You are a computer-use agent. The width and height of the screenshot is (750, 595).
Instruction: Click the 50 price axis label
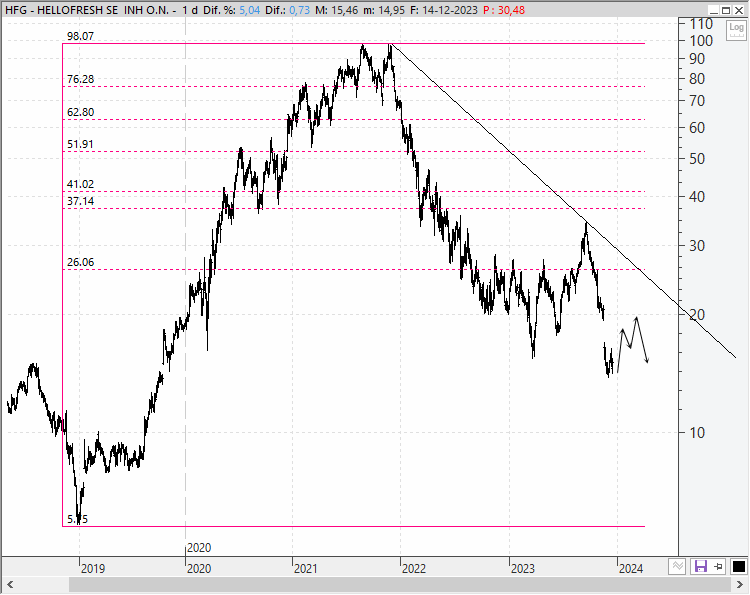pyautogui.click(x=697, y=159)
